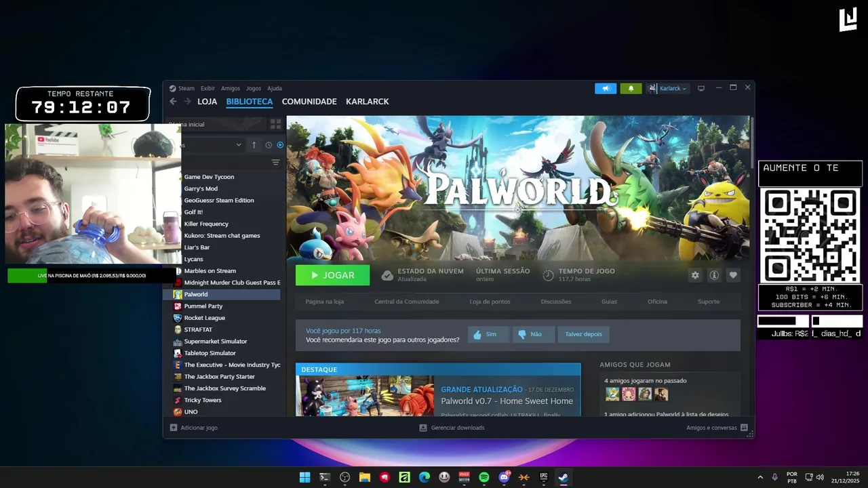Open Microsoft Edge from the taskbar

click(425, 477)
